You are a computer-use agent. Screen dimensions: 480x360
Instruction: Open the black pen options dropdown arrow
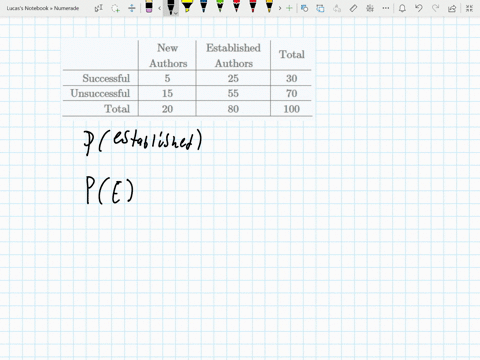tap(176, 13)
